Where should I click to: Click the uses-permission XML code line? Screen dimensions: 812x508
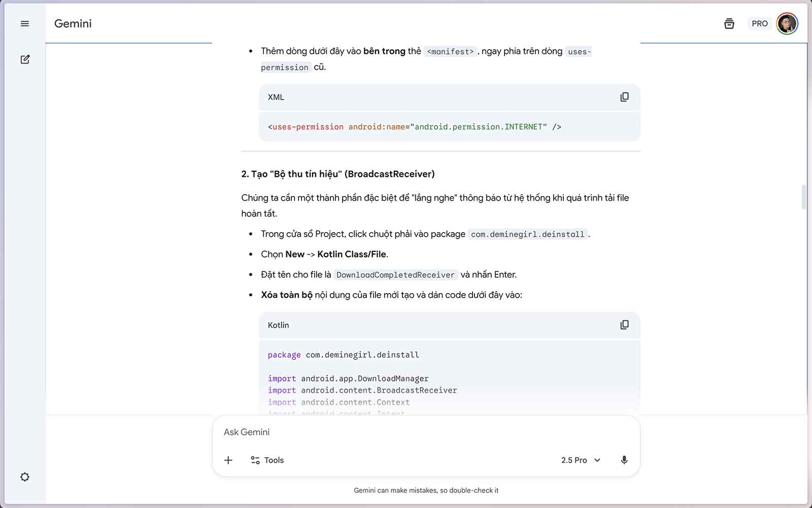pyautogui.click(x=414, y=127)
